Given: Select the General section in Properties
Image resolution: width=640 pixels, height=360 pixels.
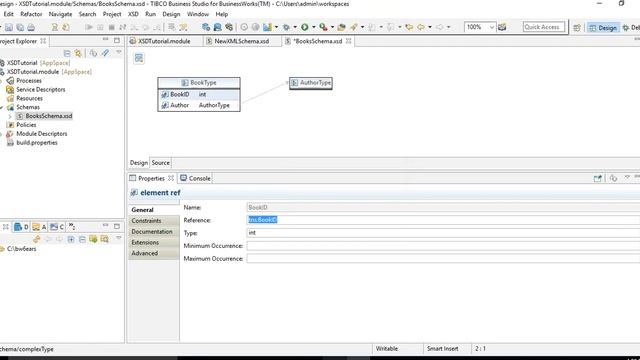Looking at the screenshot, I should 153,209.
